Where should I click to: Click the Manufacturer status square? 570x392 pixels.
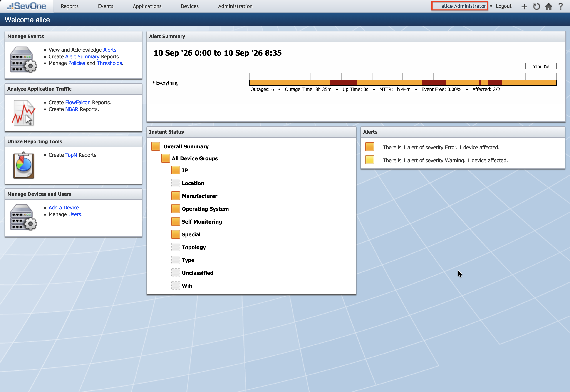tap(176, 196)
